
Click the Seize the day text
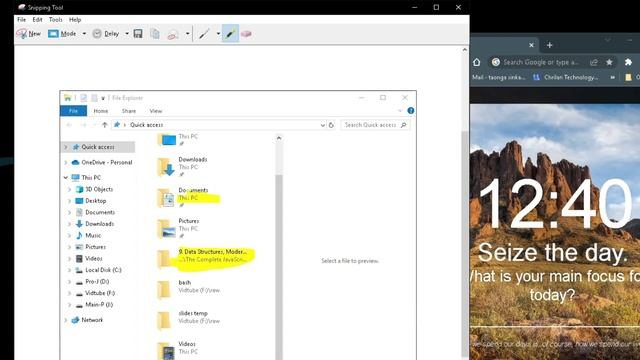coord(552,253)
